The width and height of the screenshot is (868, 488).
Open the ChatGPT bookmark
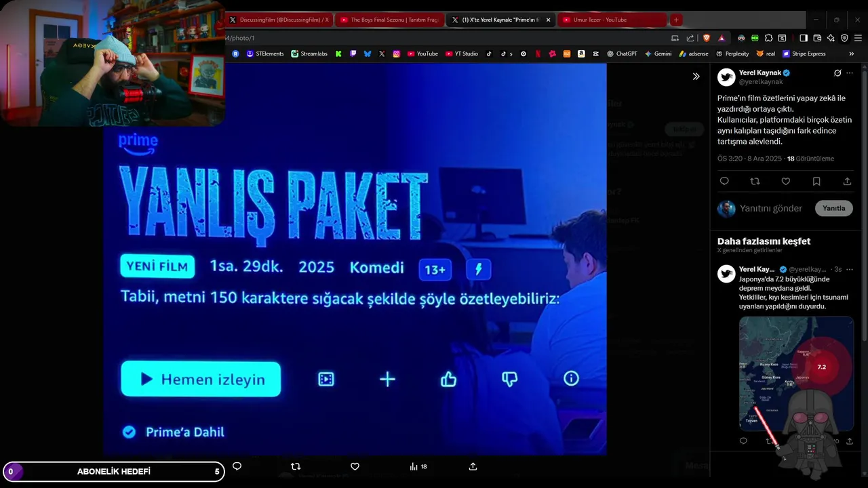(622, 54)
